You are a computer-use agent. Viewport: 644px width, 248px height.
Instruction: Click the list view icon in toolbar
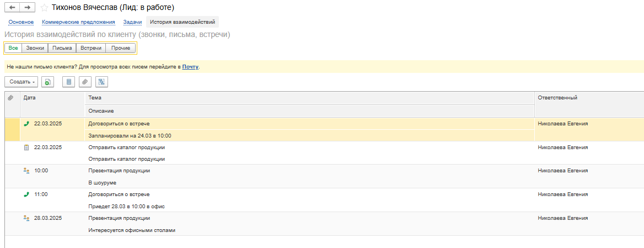pos(68,82)
